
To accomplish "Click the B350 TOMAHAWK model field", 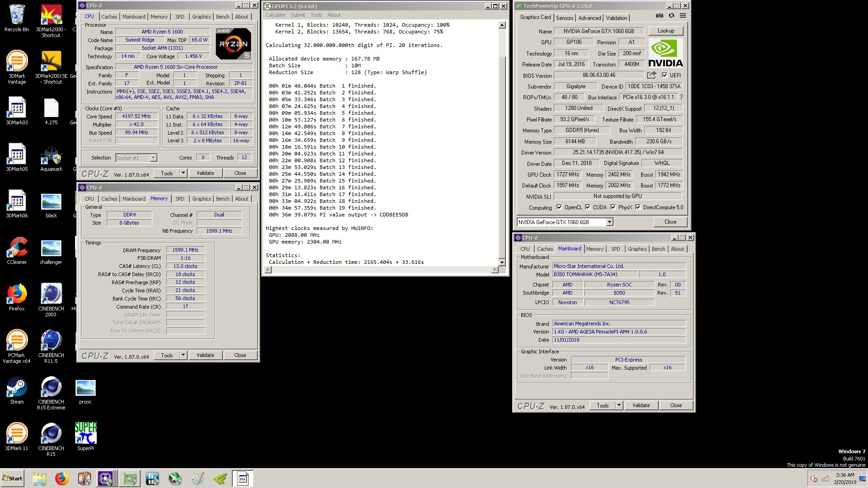I will click(595, 274).
